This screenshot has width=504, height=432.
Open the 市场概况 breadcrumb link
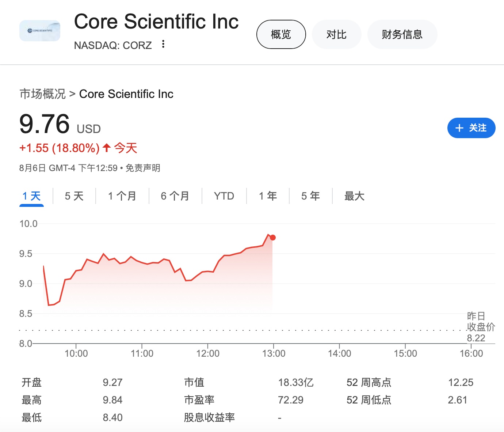tap(42, 94)
